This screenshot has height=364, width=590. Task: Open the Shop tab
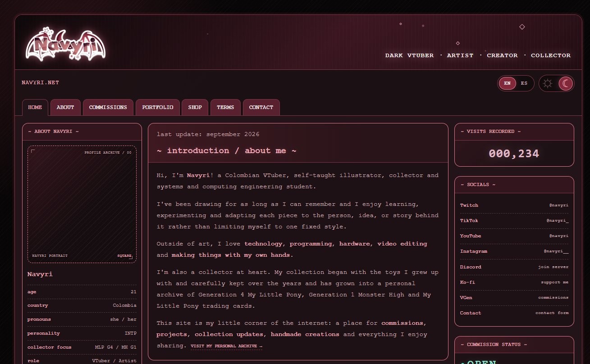point(195,107)
